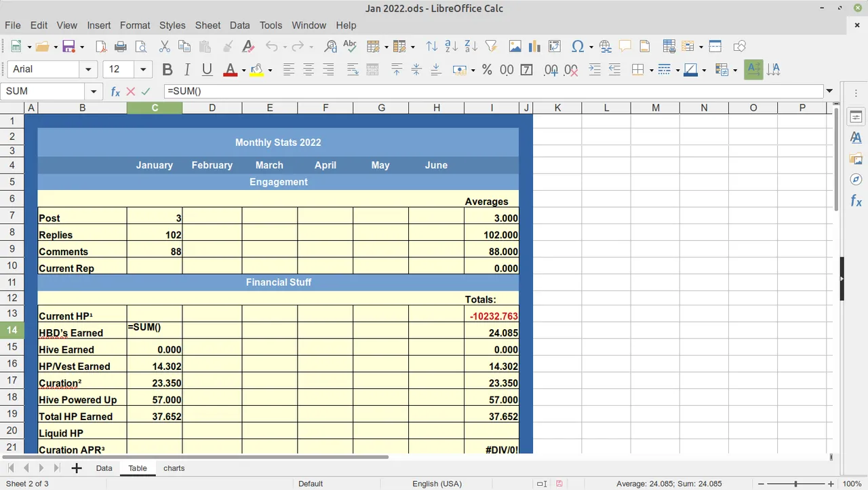Expand the font size 12 dropdown
The image size is (868, 490).
point(143,69)
